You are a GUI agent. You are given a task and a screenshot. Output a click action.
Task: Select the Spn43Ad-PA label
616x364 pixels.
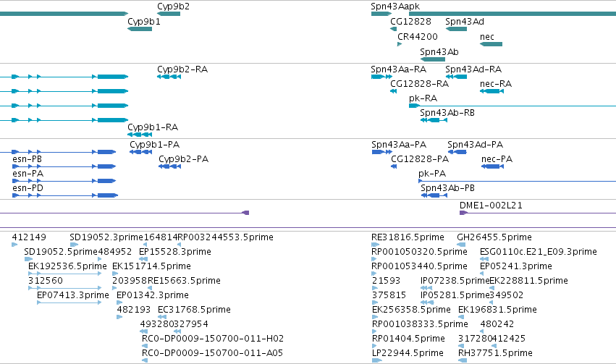[x=475, y=145]
